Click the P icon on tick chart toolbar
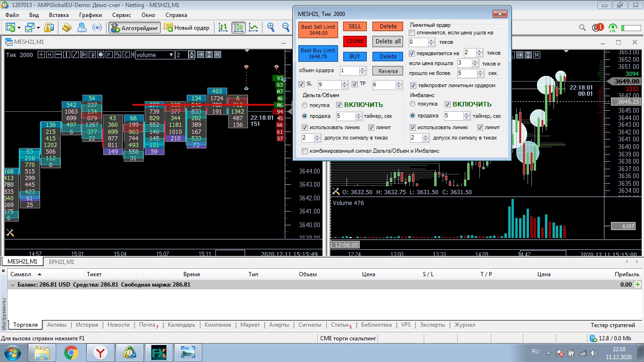The height and width of the screenshot is (362, 644). [109, 55]
